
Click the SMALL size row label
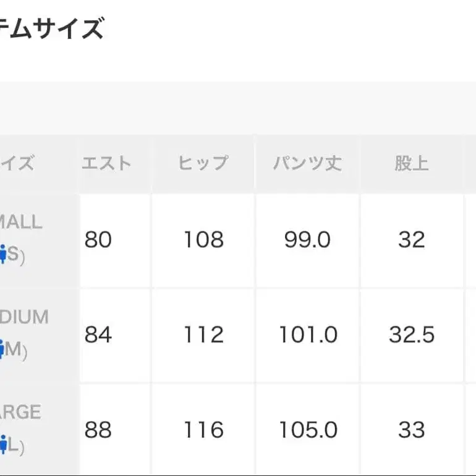(x=22, y=222)
